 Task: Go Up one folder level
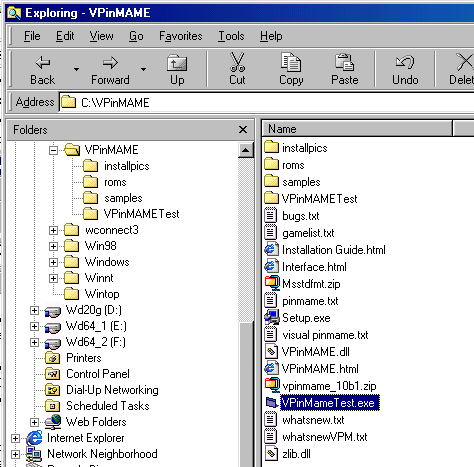pyautogui.click(x=177, y=70)
